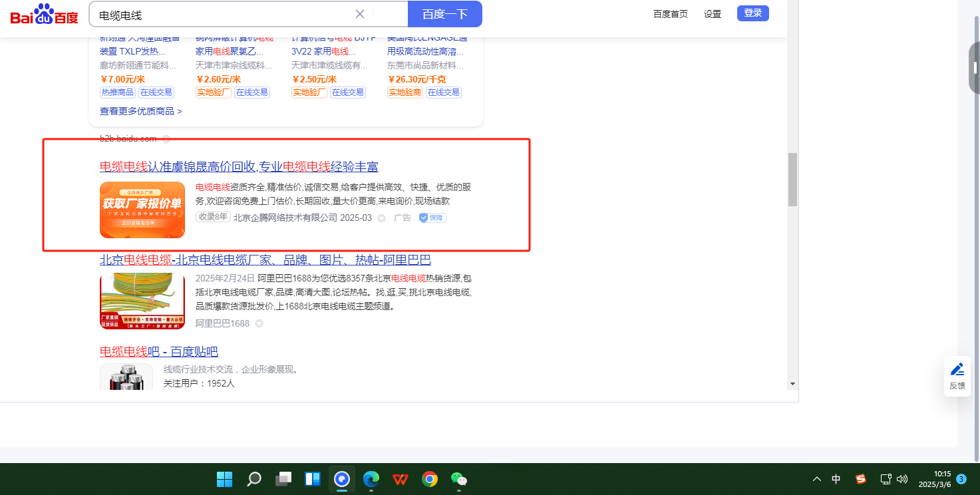
Task: Click the page scrollbar down arrow
Action: coord(792,384)
